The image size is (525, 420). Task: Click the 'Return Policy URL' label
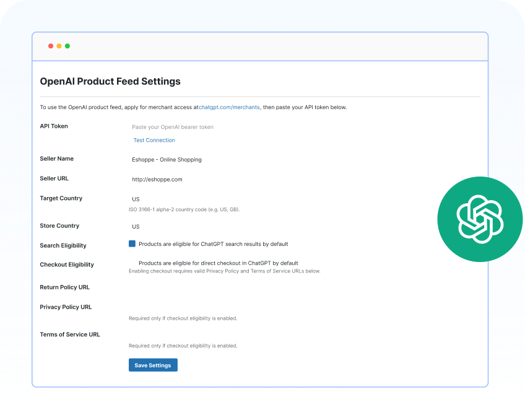[x=64, y=287]
